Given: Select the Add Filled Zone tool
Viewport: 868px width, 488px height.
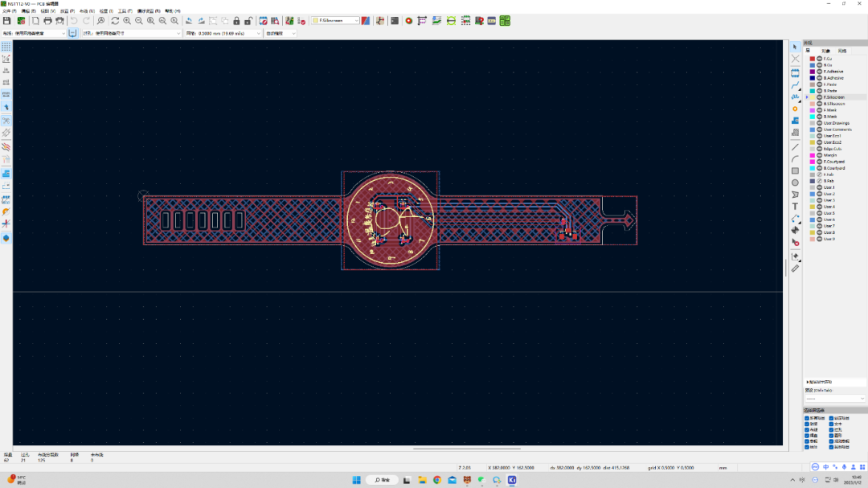Looking at the screenshot, I should [795, 121].
